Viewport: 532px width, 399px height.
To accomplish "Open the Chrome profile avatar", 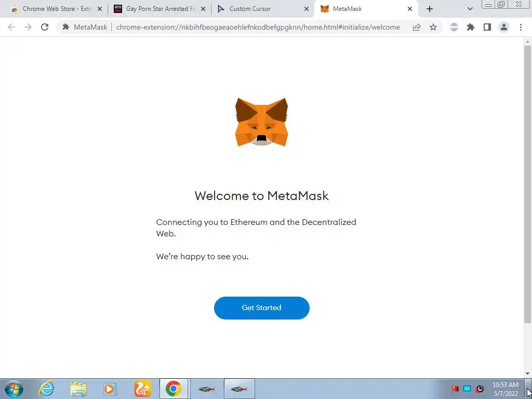I will click(x=504, y=27).
